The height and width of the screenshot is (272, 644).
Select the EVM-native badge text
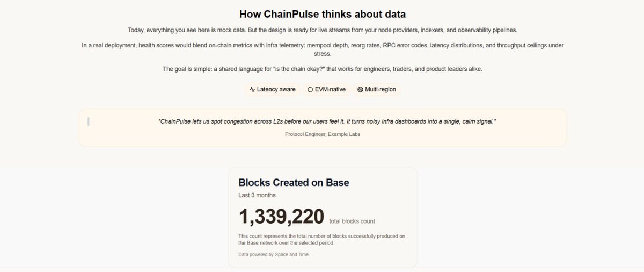[x=330, y=89]
